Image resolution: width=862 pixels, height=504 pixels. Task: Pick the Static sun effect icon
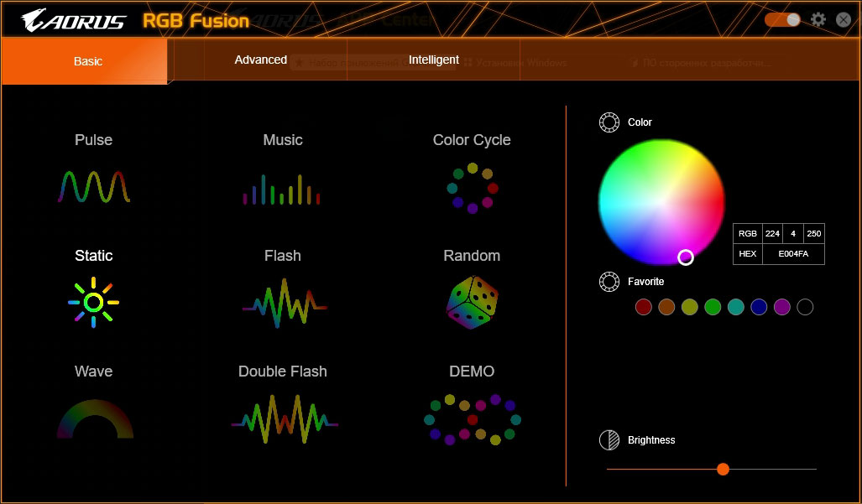tap(93, 302)
